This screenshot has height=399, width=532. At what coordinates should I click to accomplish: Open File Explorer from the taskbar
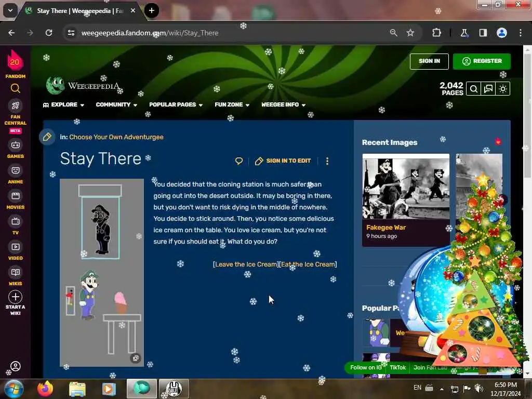(77, 389)
